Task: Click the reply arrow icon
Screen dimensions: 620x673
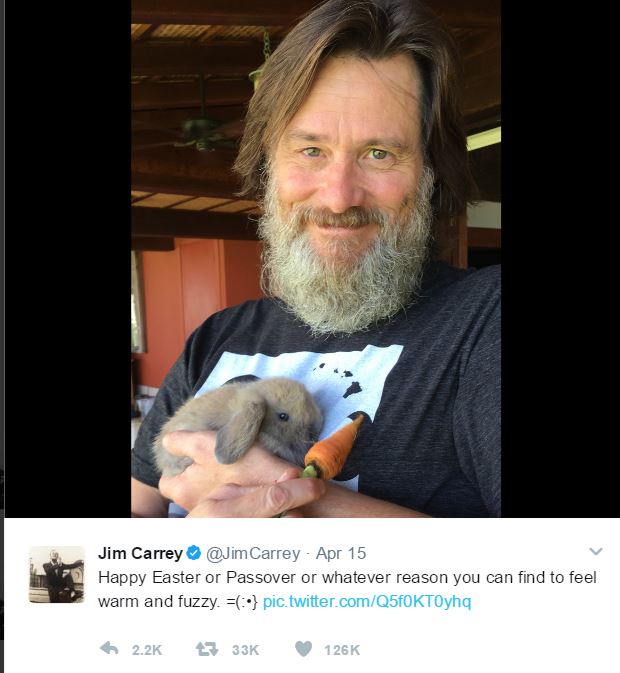Action: coord(110,649)
